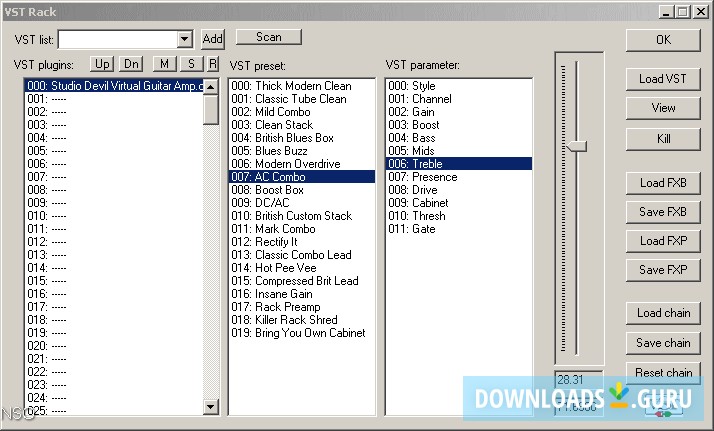Select preset 018: Killer Rack Shred
Image resolution: width=714 pixels, height=431 pixels.
click(x=302, y=320)
